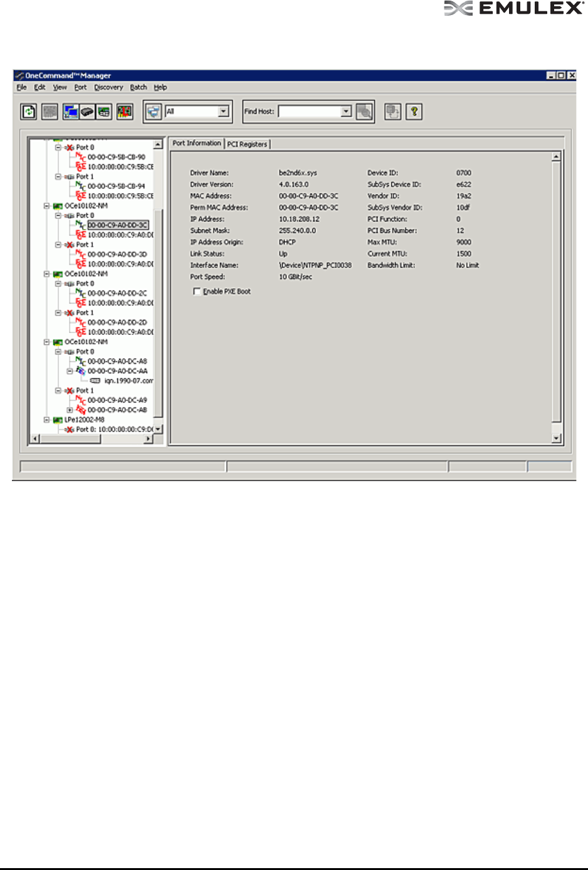
Task: Click the NIC icon beside 00-00-C9-A0-DD-2D
Action: pos(80,322)
